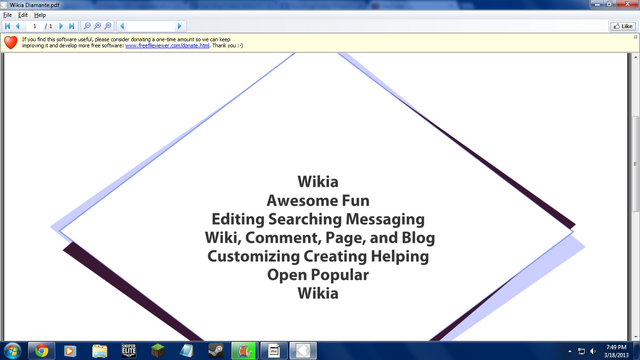Close the yellow donation banner

tap(635, 37)
